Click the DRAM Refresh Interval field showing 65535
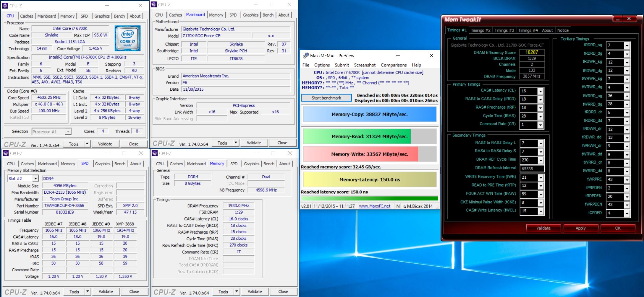The height and width of the screenshot is (297, 644). (532, 169)
